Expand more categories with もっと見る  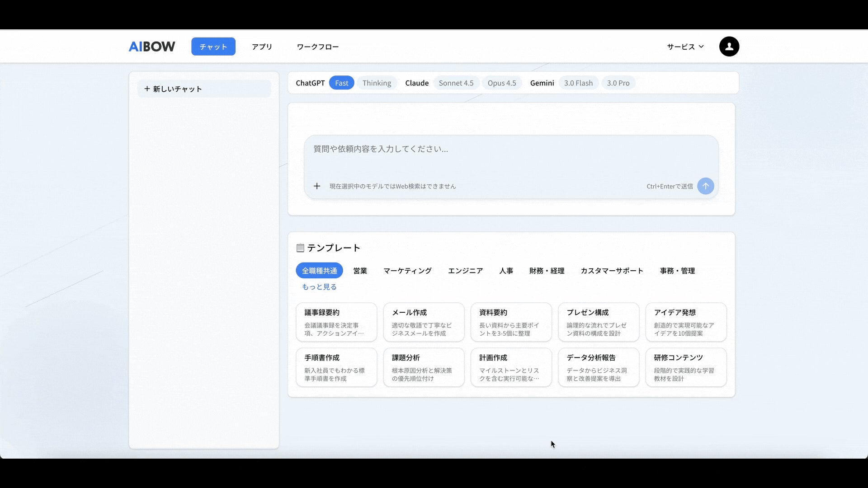319,287
